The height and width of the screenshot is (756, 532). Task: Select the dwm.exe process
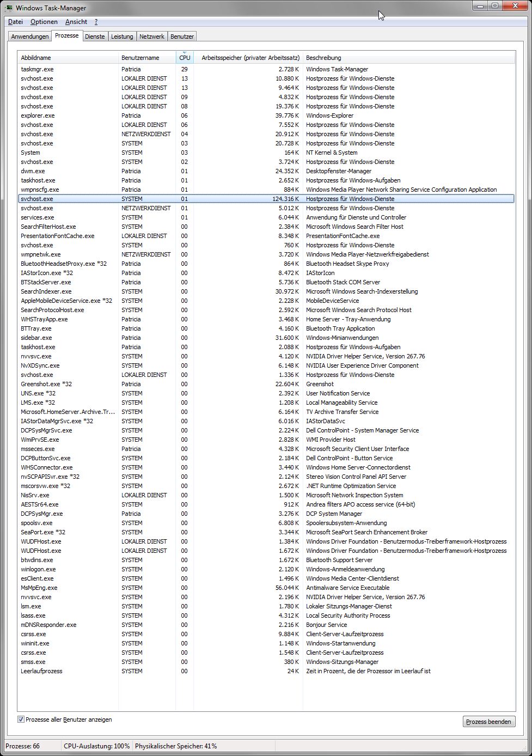coord(266,171)
